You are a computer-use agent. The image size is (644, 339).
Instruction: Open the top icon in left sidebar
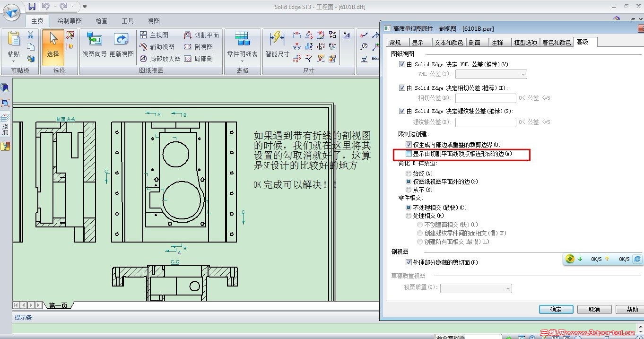pos(5,88)
